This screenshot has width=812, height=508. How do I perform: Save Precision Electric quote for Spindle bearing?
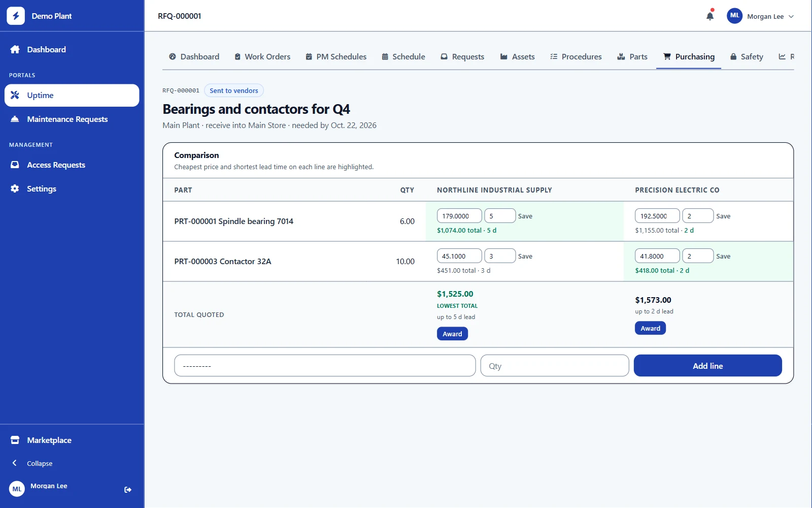tap(723, 216)
